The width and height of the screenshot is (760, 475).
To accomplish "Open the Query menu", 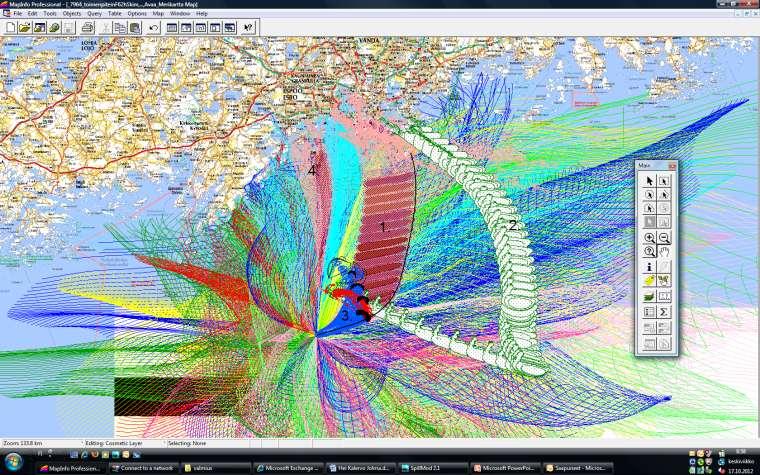I will 94,14.
